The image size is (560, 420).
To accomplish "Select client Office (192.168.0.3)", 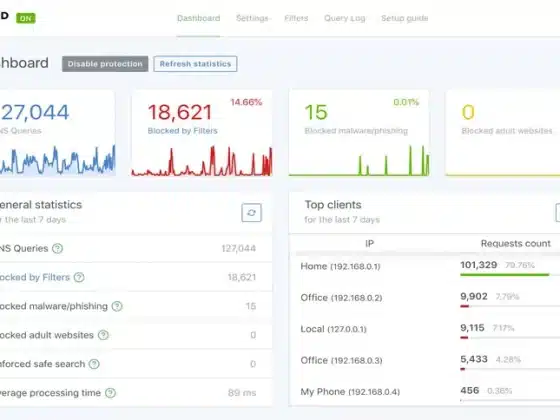I will coord(341,360).
